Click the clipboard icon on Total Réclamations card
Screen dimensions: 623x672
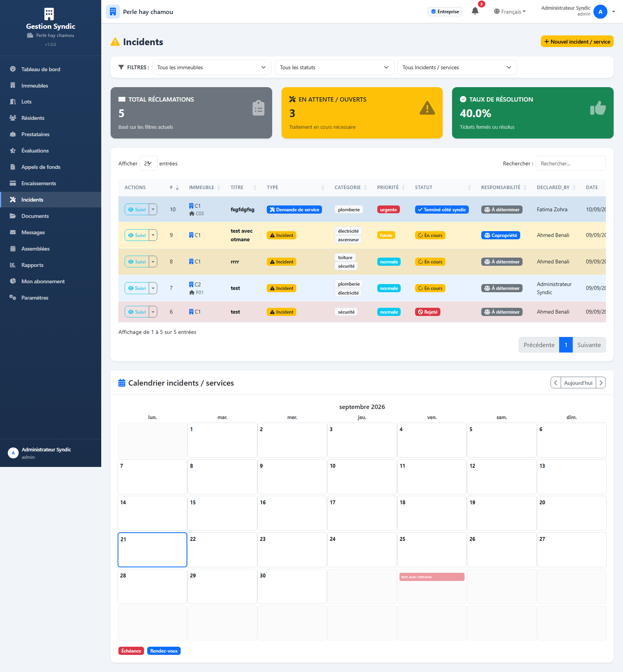tap(259, 108)
